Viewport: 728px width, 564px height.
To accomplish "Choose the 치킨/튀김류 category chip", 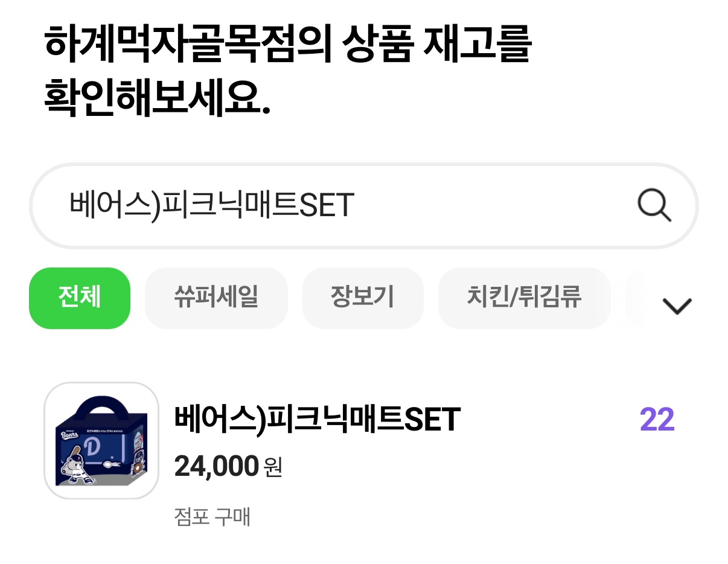I will (x=524, y=298).
